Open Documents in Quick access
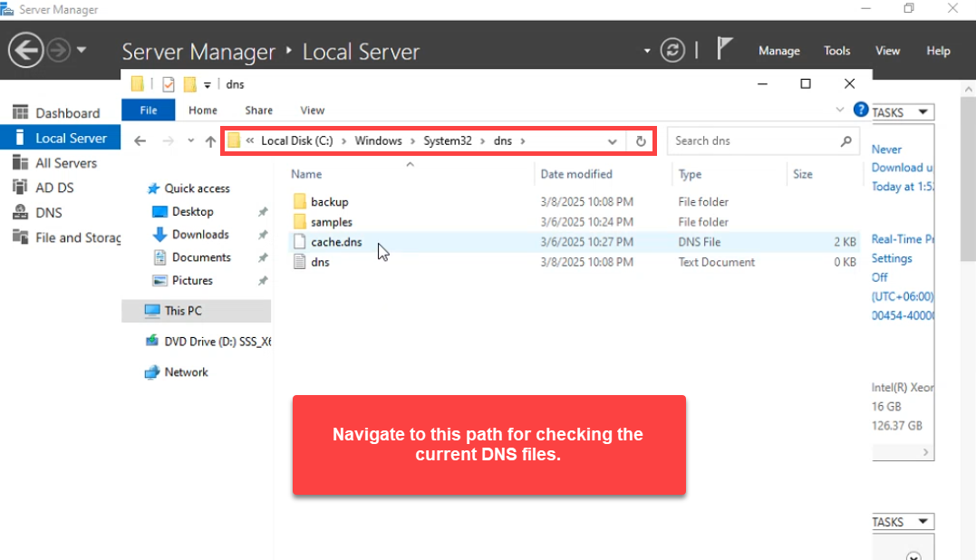This screenshot has height=560, width=976. coord(201,257)
